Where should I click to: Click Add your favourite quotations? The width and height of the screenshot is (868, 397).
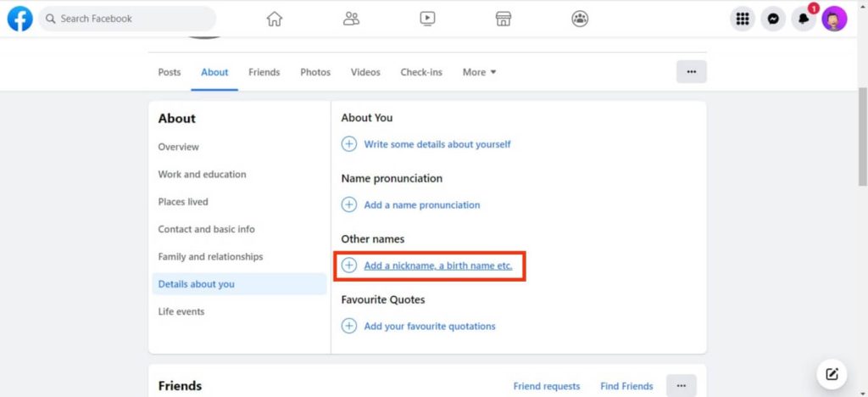click(x=430, y=326)
